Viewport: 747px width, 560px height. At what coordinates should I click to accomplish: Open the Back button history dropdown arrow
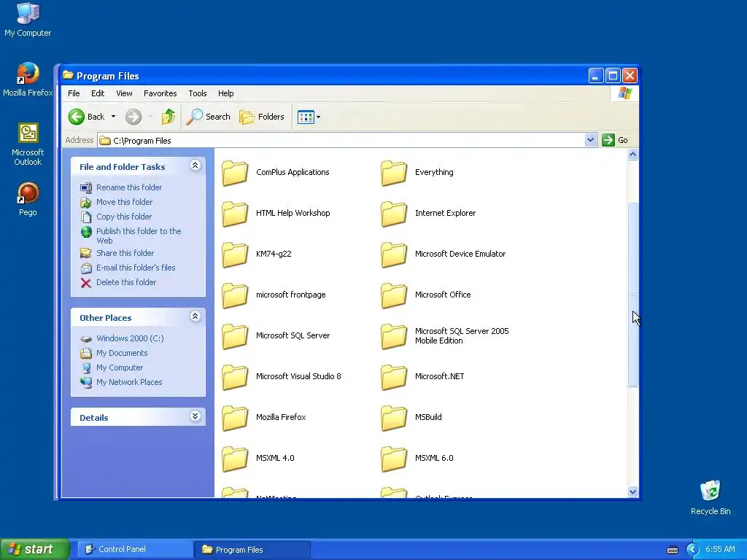point(113,117)
